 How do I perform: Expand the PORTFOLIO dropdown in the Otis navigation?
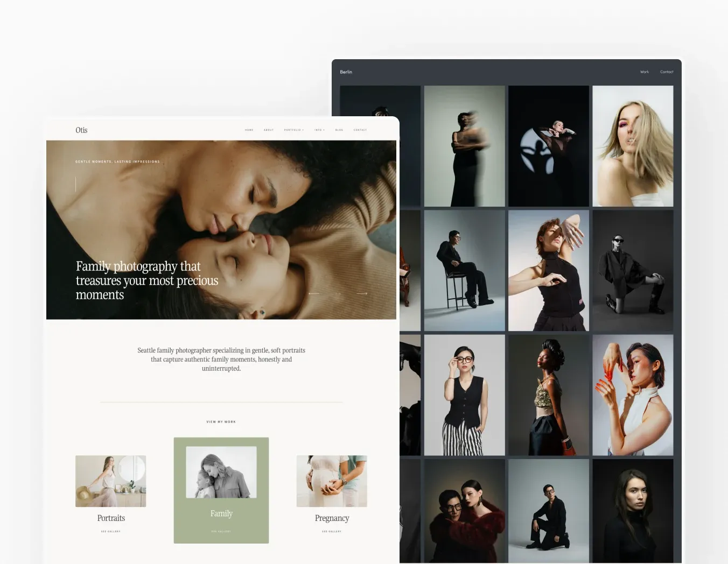point(293,130)
